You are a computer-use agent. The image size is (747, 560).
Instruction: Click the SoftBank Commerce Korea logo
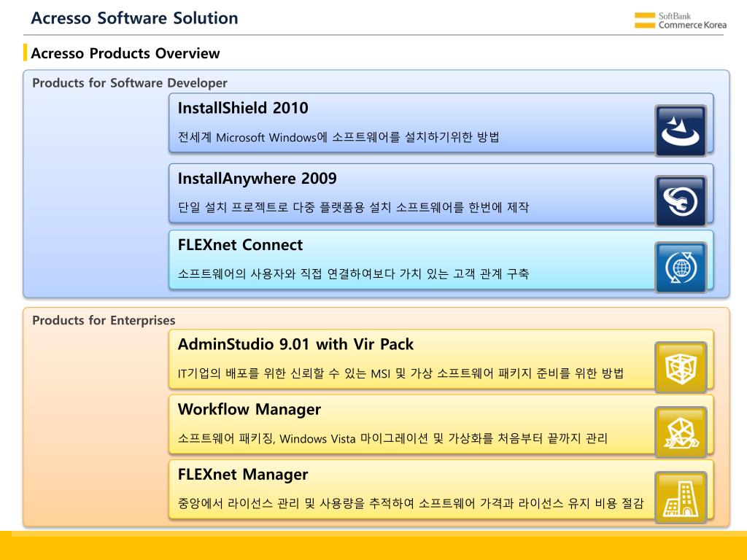[x=681, y=20]
